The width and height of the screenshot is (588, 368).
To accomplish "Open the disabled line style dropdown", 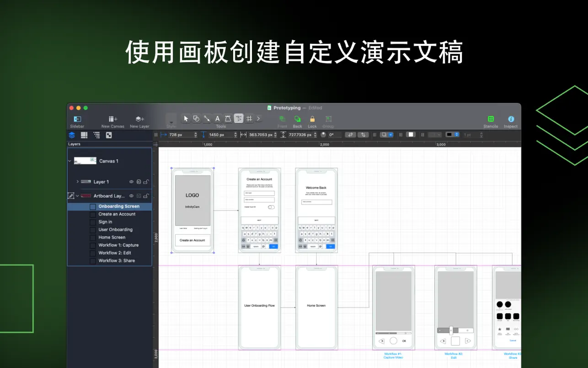I will coord(435,135).
